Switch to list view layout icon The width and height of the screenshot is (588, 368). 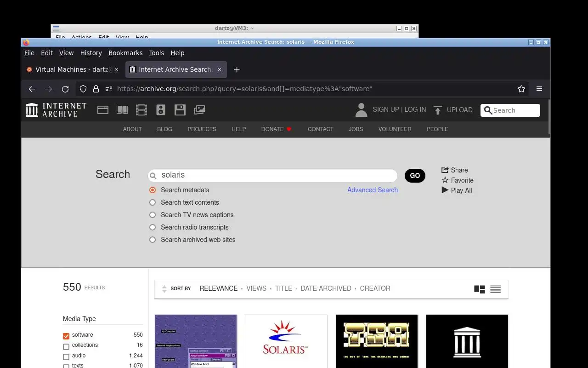pyautogui.click(x=495, y=289)
